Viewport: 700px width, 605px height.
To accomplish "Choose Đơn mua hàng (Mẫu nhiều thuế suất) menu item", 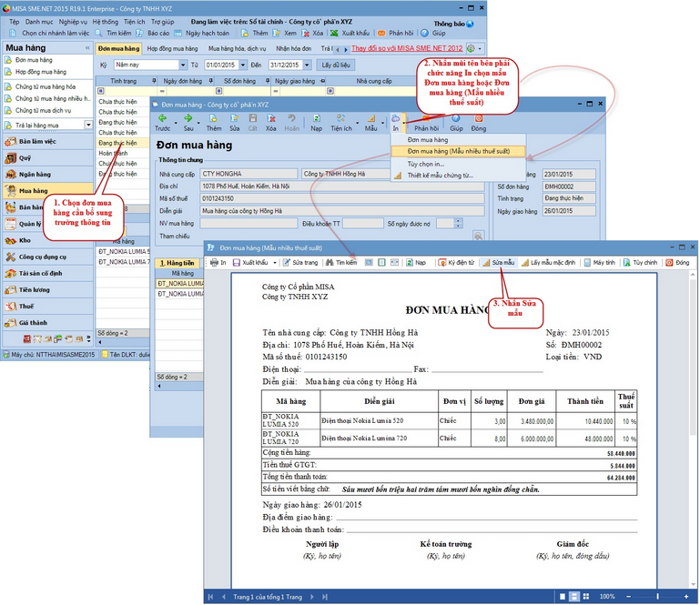I will click(458, 151).
